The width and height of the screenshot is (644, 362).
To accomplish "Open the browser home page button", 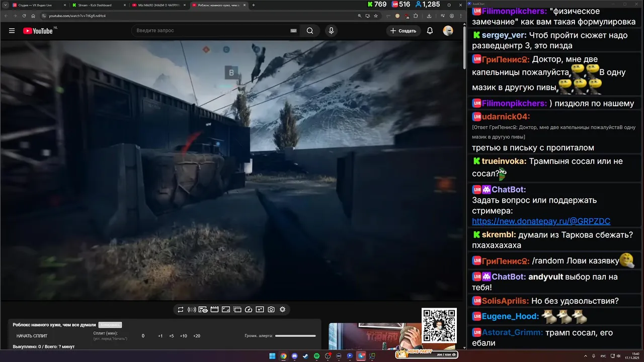I will [33, 16].
